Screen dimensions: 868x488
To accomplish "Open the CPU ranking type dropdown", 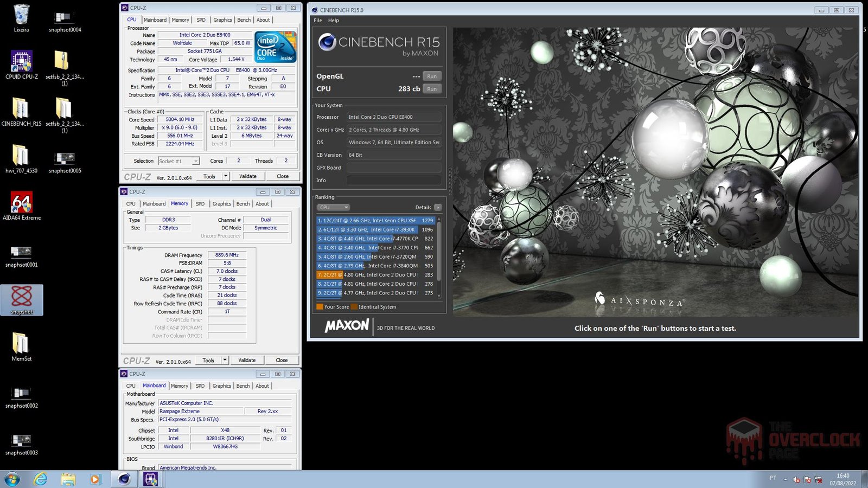I will (333, 208).
